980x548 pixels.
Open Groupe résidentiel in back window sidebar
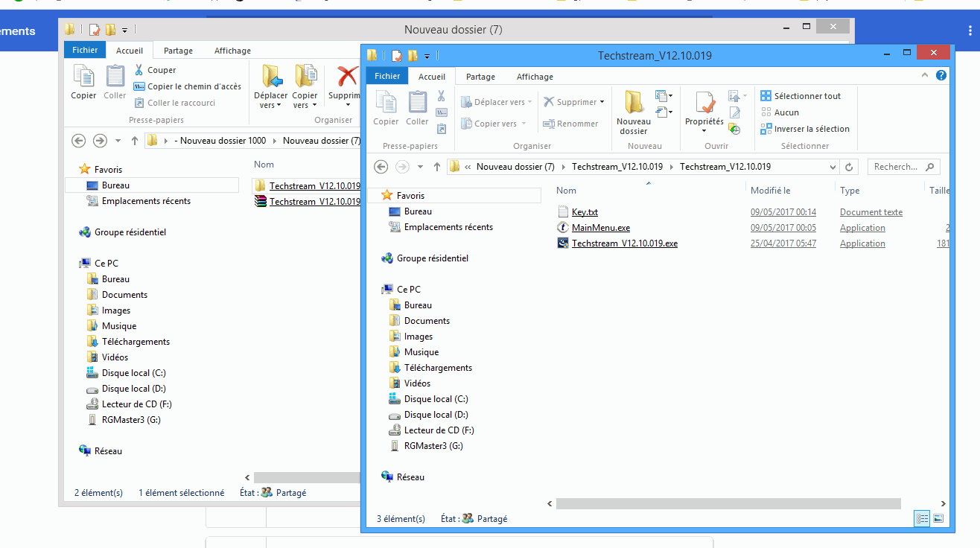(122, 232)
